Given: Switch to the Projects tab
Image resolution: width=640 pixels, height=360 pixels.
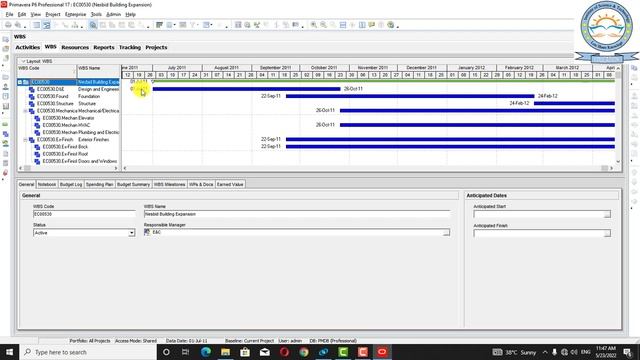Looking at the screenshot, I should click(x=156, y=47).
